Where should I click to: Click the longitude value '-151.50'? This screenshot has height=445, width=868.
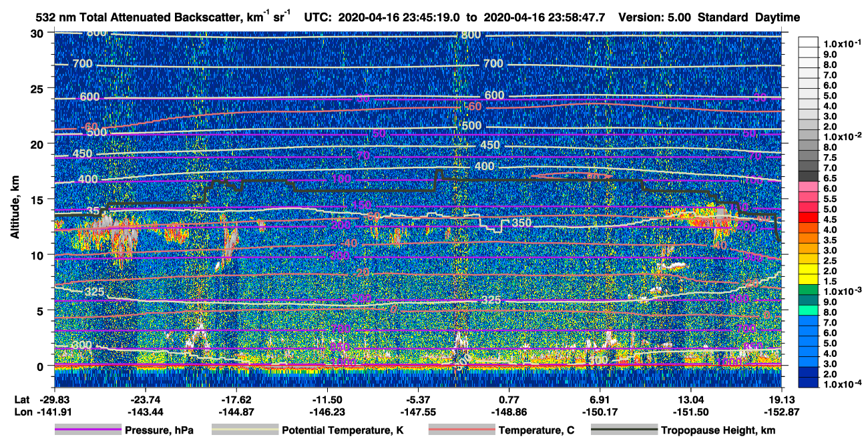[691, 412]
